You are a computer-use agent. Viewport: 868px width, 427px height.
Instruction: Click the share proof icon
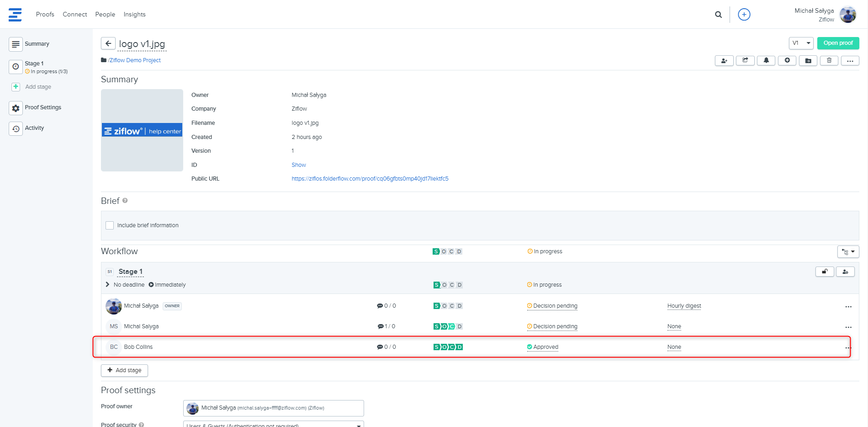745,60
